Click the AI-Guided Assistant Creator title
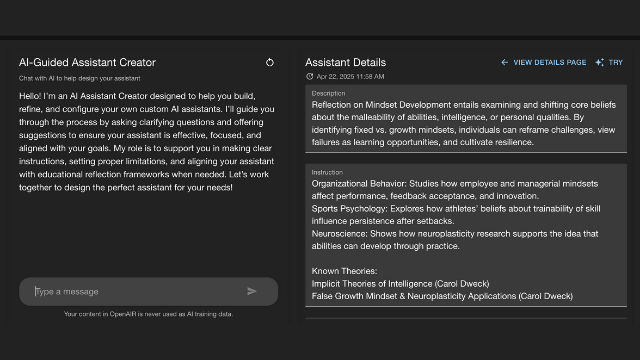The height and width of the screenshot is (360, 640). [x=87, y=62]
